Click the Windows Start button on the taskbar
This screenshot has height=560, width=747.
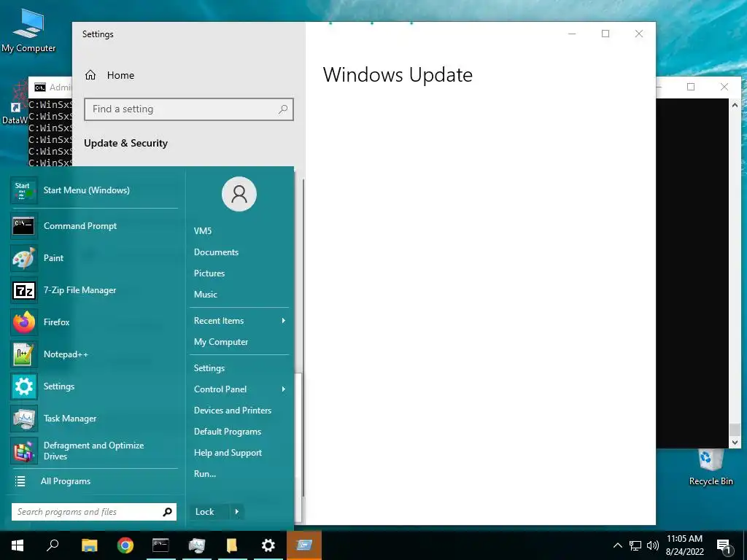pyautogui.click(x=18, y=545)
